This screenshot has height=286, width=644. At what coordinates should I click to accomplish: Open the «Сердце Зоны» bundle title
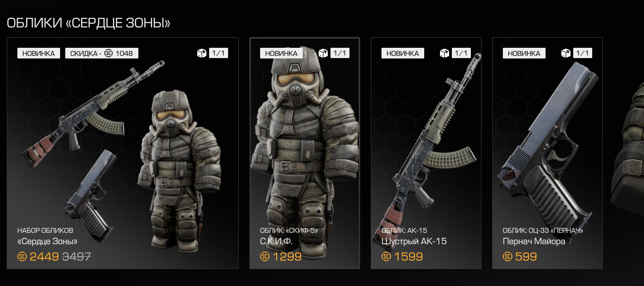(47, 241)
